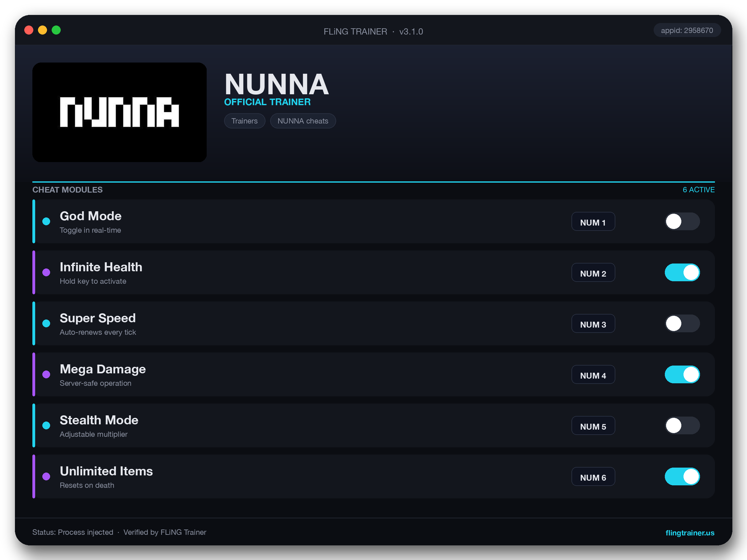Select the Super Speed title

point(98,318)
